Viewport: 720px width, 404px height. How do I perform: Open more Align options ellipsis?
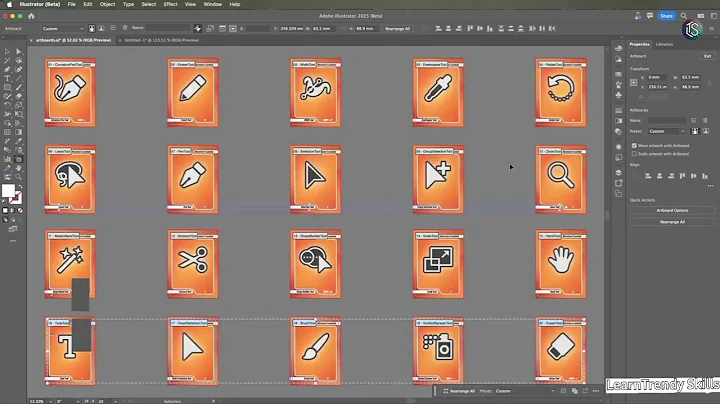click(710, 186)
